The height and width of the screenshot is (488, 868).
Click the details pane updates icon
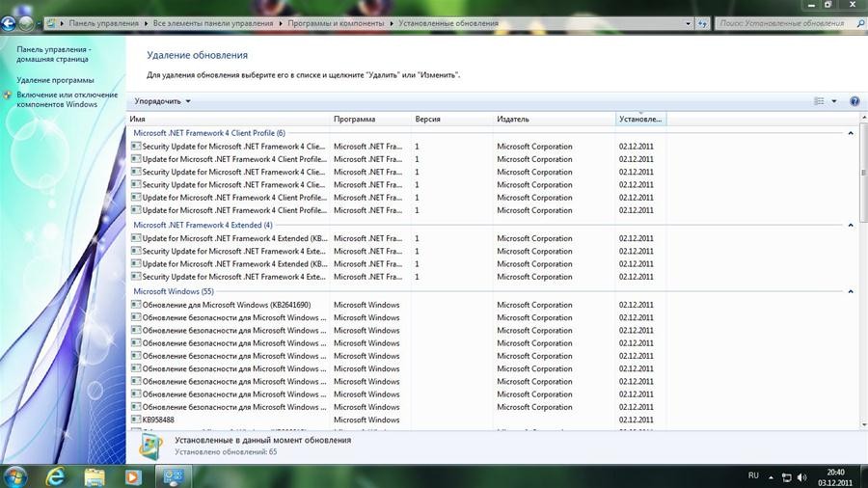[150, 446]
